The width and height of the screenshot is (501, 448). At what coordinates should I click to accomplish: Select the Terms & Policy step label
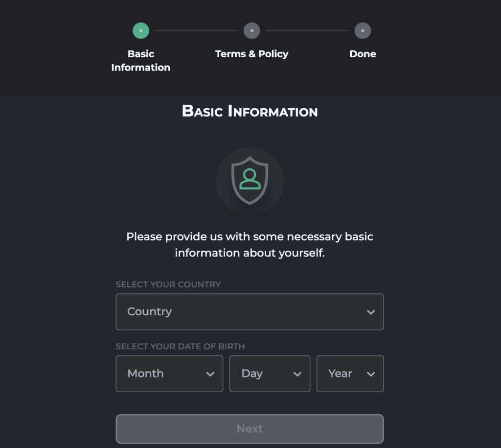252,54
